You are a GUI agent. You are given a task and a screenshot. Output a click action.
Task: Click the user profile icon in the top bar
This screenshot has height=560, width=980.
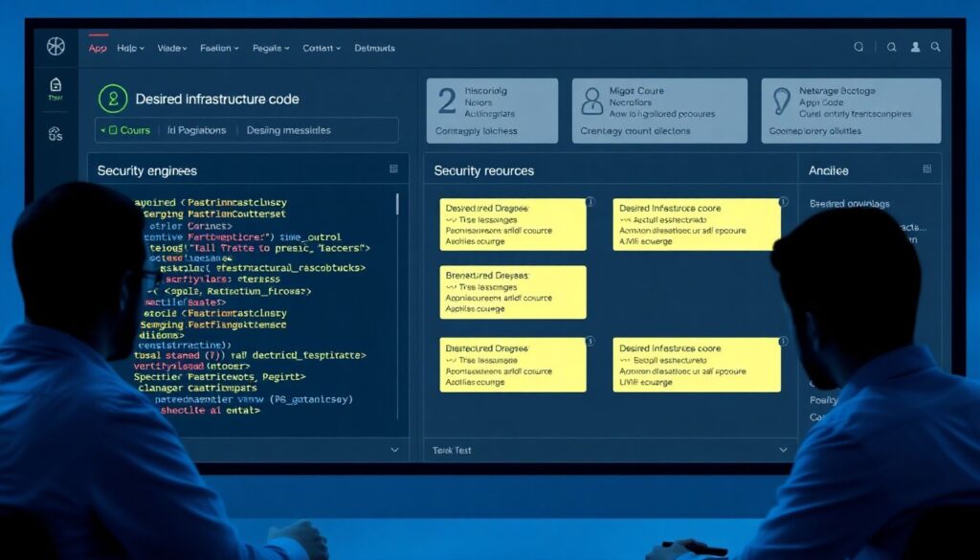915,47
